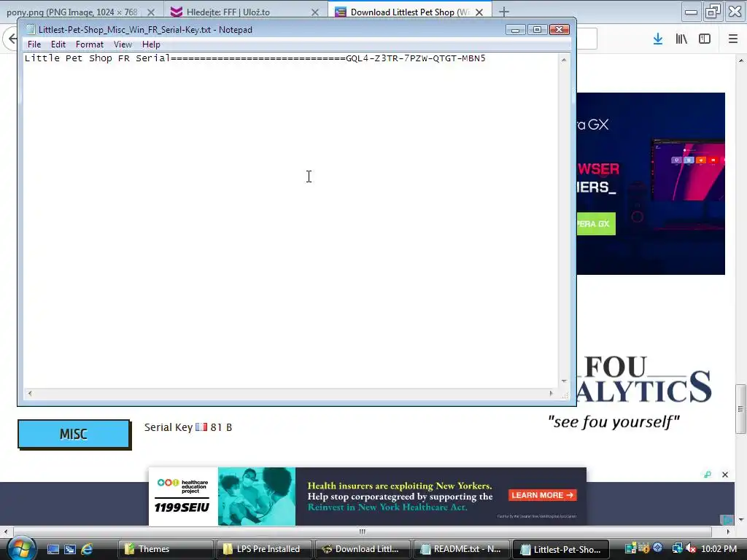Open the View menu in Notepad
Viewport: 747px width, 560px height.
pyautogui.click(x=123, y=44)
